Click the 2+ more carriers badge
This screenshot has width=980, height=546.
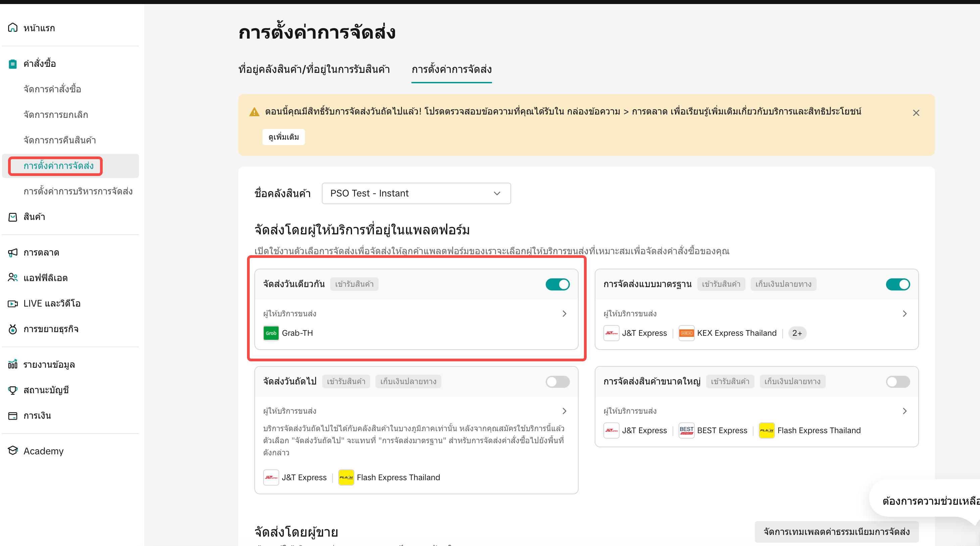click(x=797, y=333)
